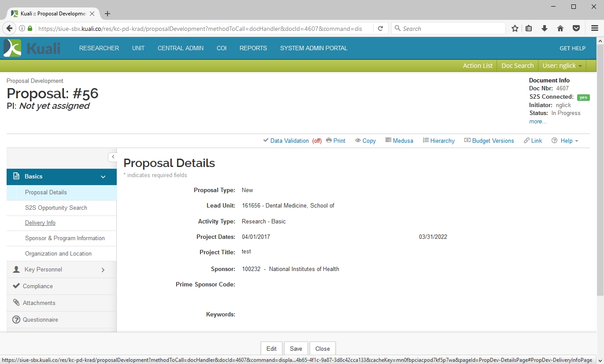Toggle Data Validation on or off
Screen dimensions: 604x364
tap(289, 141)
